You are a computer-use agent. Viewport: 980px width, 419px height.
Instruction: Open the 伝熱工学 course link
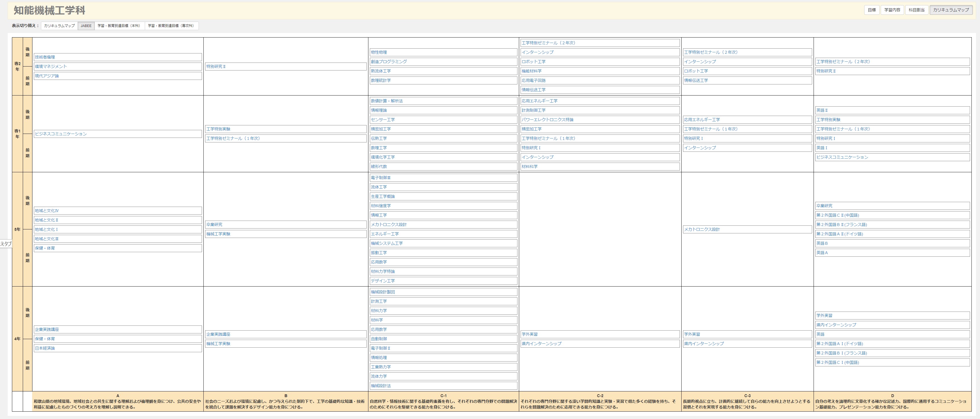pyautogui.click(x=379, y=138)
